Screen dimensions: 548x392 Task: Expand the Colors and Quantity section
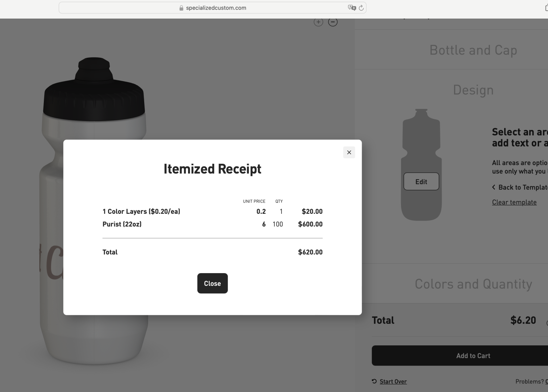pos(473,284)
